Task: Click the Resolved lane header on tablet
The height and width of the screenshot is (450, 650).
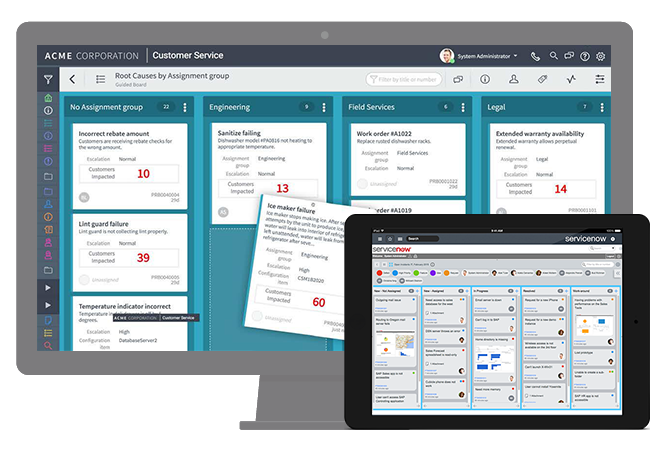Action: (545, 291)
